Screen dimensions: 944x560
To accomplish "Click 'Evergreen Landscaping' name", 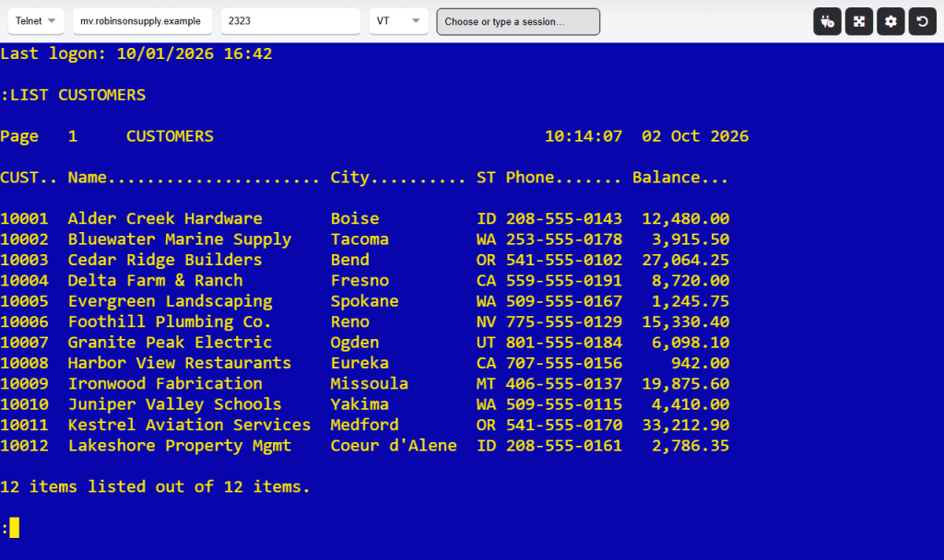I will coord(170,301).
